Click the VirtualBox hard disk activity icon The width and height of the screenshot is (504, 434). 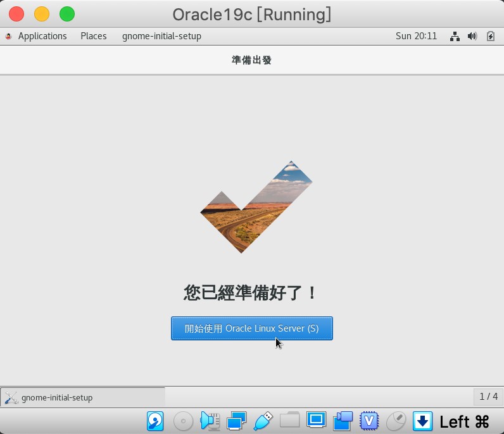(155, 421)
